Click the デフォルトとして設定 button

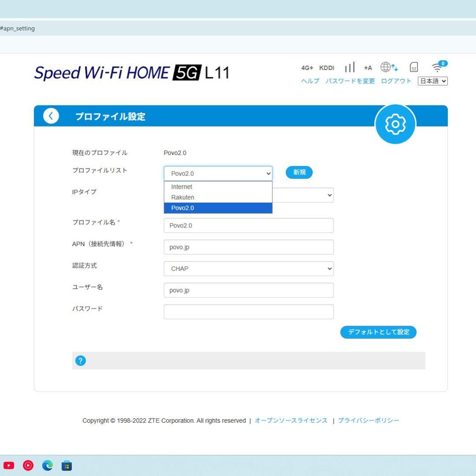click(x=378, y=332)
